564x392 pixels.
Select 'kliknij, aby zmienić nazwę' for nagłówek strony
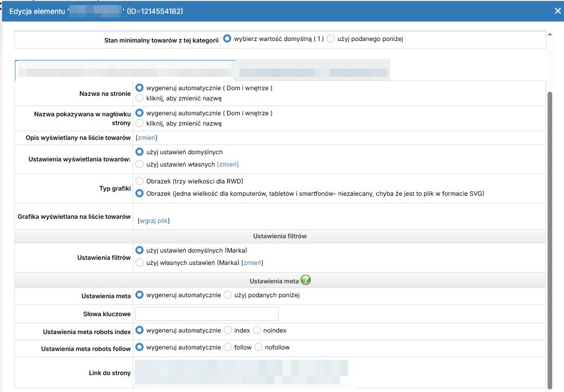click(139, 123)
